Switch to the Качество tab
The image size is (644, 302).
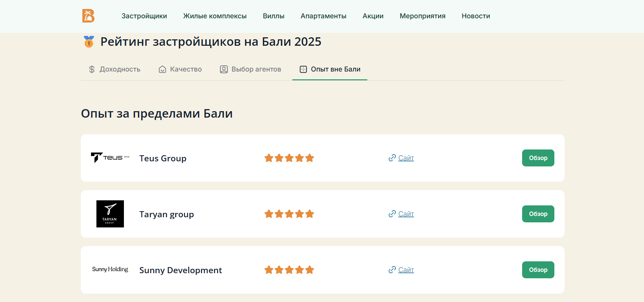point(180,69)
